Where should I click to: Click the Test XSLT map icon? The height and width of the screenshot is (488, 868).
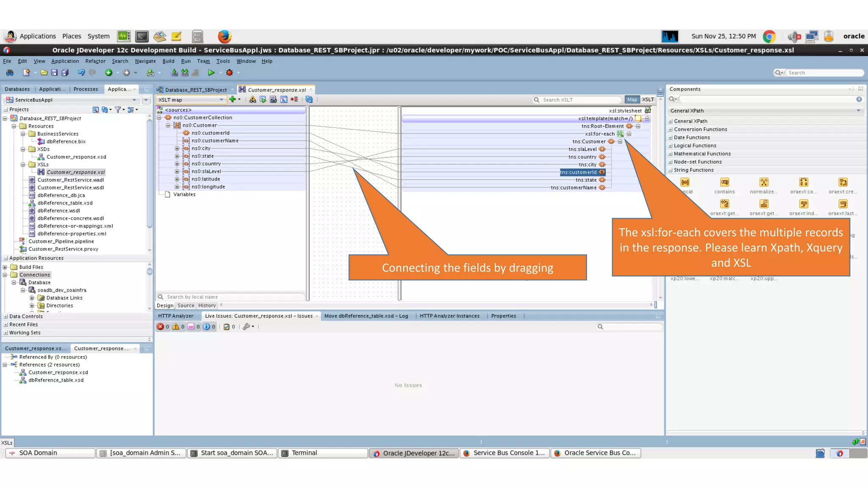pyautogui.click(x=263, y=100)
